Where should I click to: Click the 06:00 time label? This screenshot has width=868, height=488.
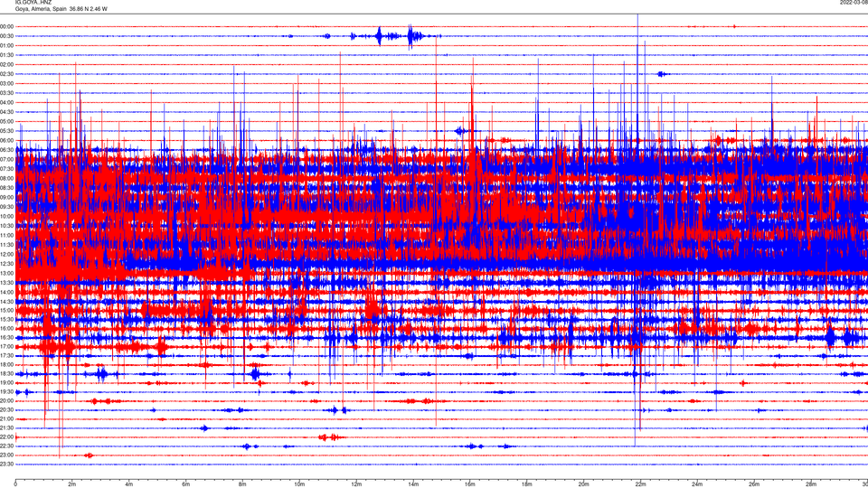click(6, 140)
